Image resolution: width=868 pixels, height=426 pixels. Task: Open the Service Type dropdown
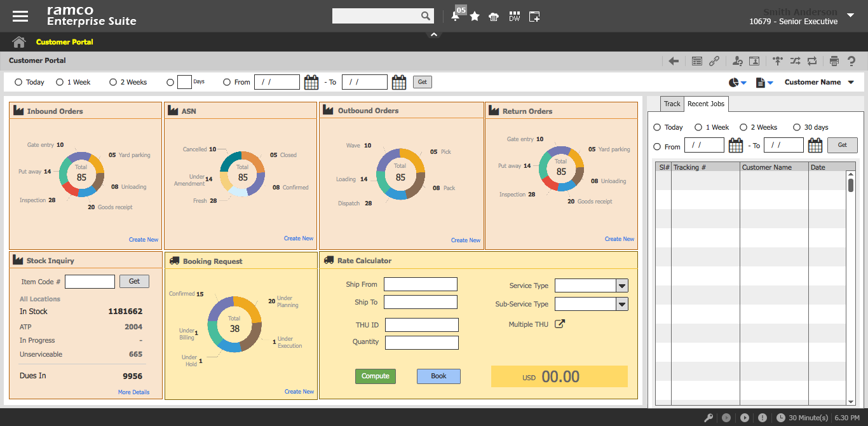click(621, 285)
